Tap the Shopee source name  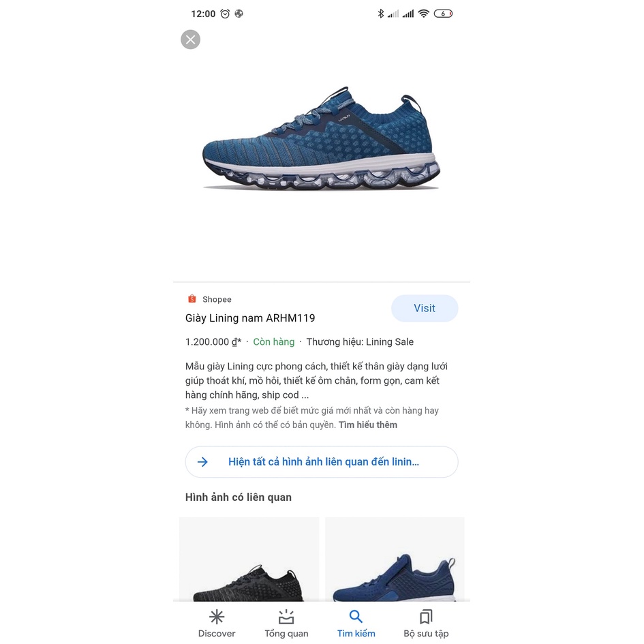(217, 299)
